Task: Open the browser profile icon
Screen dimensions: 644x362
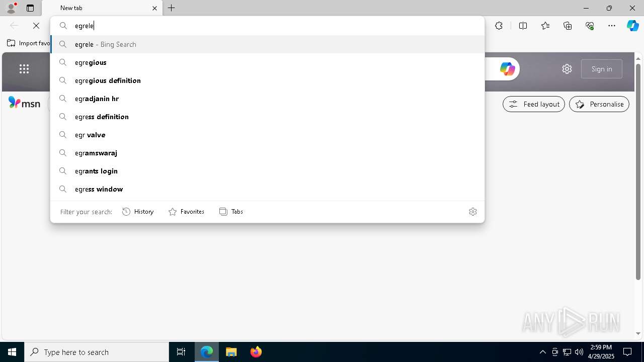Action: pyautogui.click(x=11, y=8)
